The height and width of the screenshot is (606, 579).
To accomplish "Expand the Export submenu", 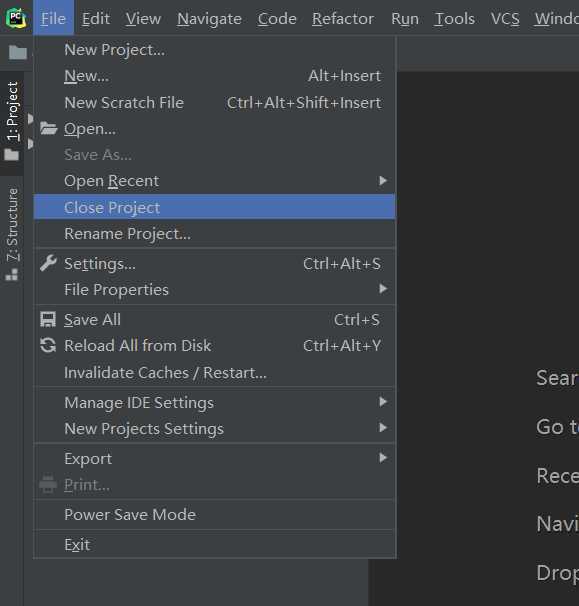I will (215, 458).
